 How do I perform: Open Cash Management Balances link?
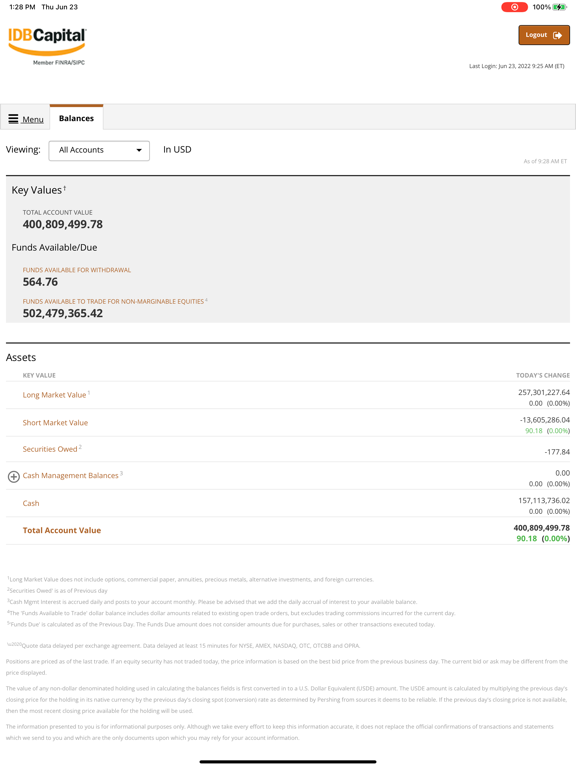pos(71,476)
